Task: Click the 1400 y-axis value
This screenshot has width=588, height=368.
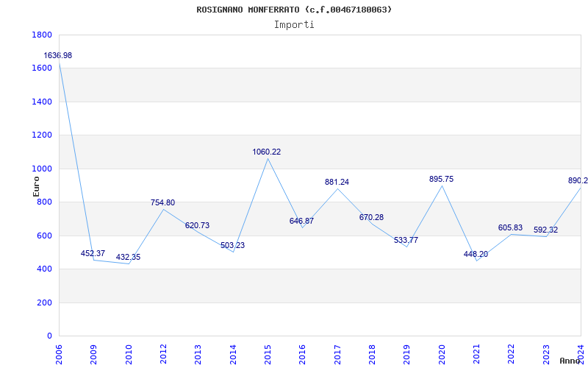Action: 42,102
